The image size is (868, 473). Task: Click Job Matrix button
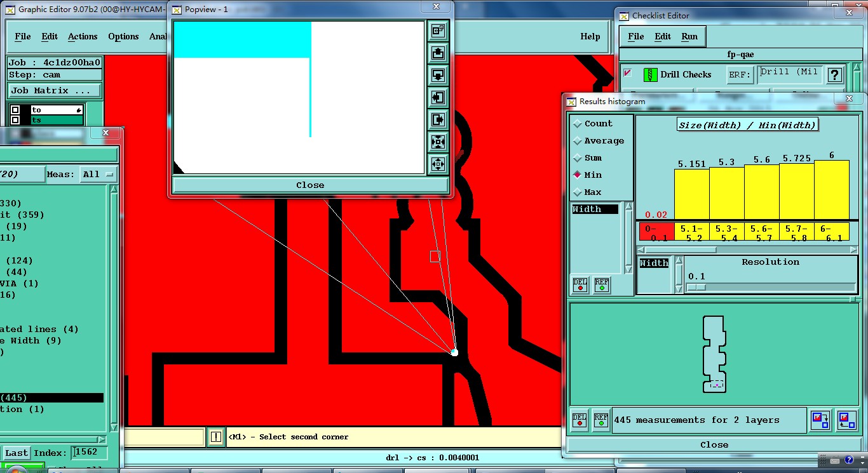[x=54, y=91]
